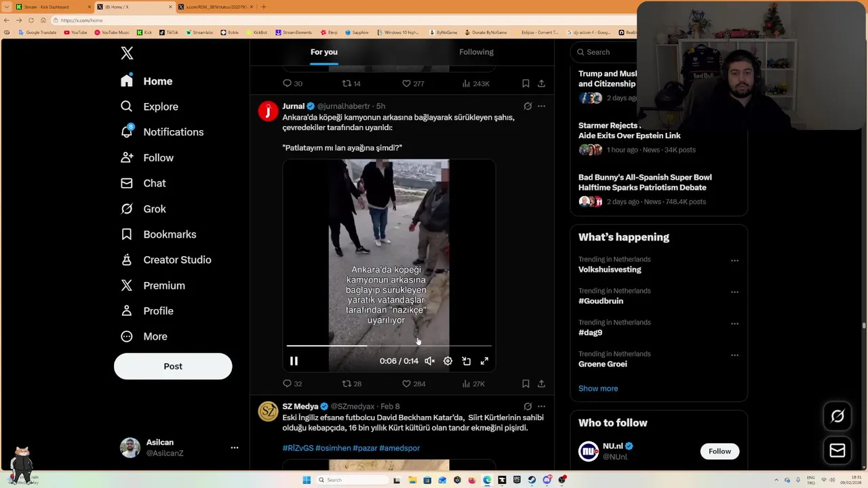Unmute the video audio
The image size is (868, 488).
pos(430,361)
